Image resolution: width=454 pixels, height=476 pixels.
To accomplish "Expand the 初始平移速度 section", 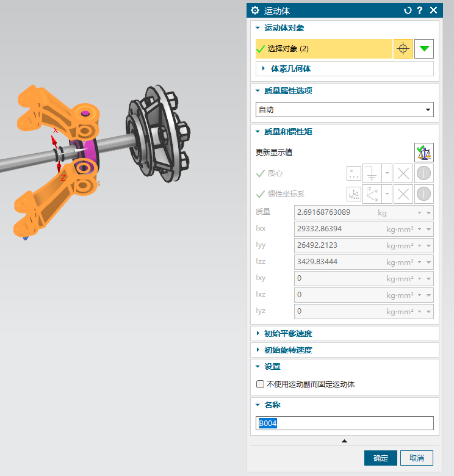I will pyautogui.click(x=287, y=333).
